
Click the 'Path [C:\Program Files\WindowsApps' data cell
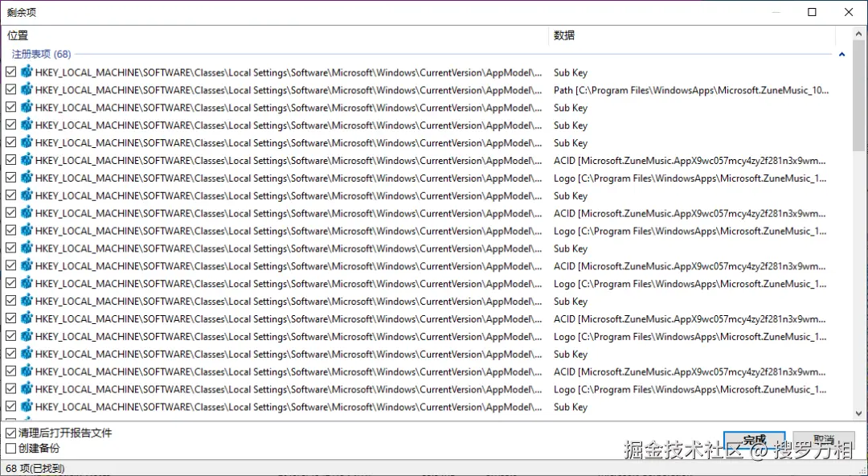pos(691,90)
